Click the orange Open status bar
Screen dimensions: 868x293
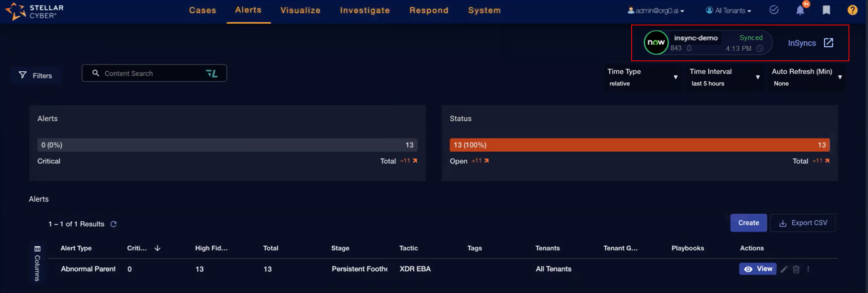point(639,145)
